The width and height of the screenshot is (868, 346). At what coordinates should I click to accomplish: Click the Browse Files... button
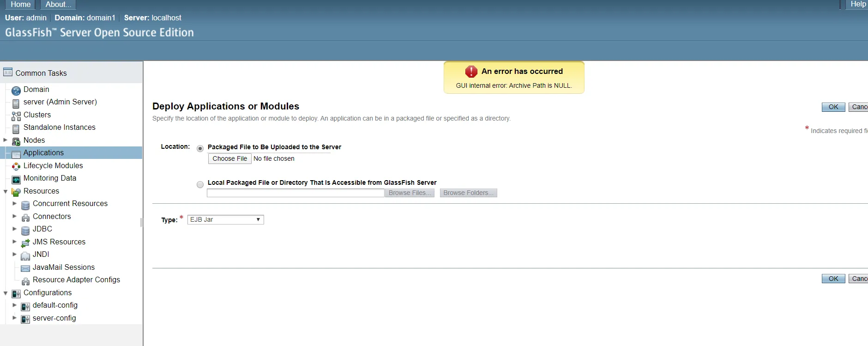[410, 193]
